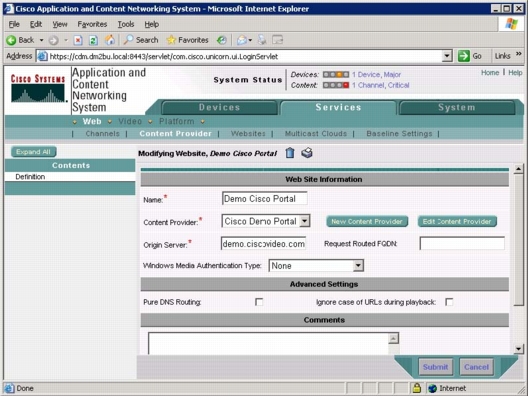Refresh the page with the Refresh icon

pos(93,40)
